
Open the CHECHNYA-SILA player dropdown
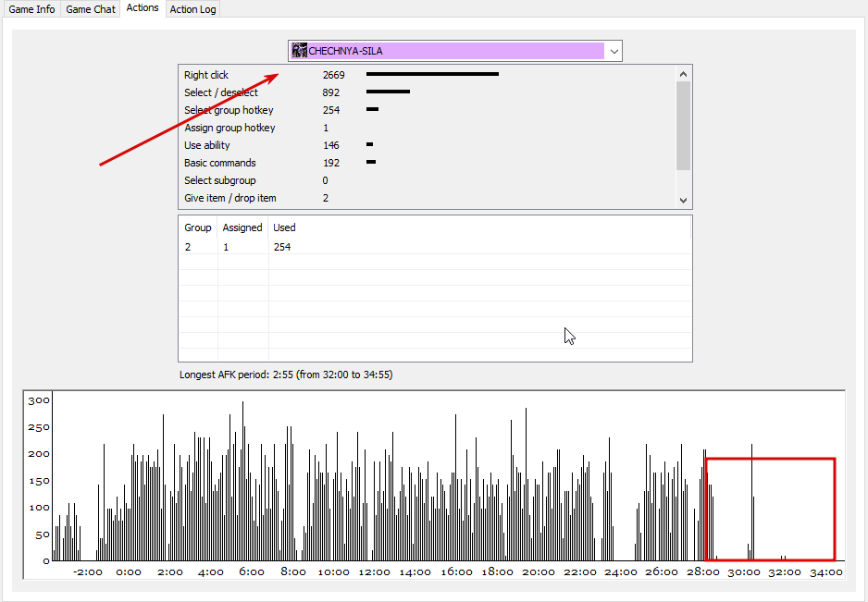tap(455, 51)
